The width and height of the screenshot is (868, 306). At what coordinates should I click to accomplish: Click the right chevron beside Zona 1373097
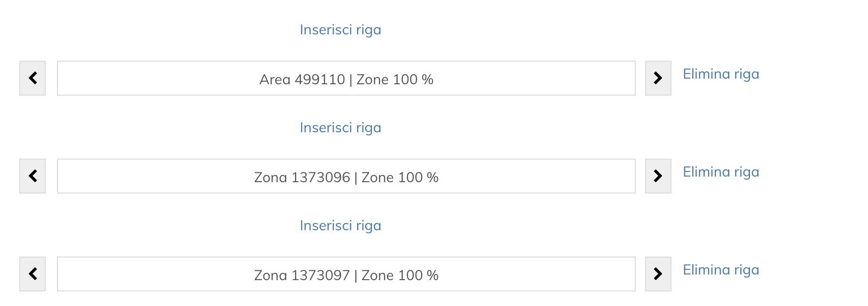[x=657, y=274]
